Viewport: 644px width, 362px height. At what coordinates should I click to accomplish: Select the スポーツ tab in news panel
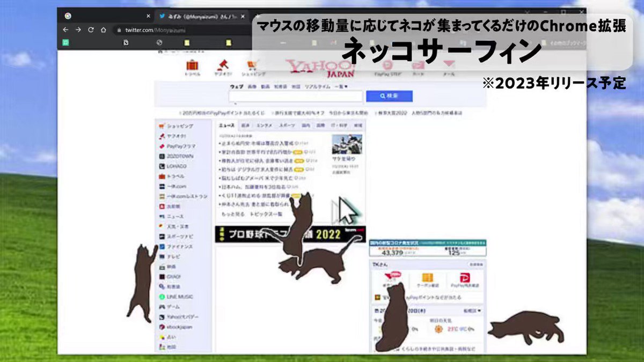(x=287, y=125)
